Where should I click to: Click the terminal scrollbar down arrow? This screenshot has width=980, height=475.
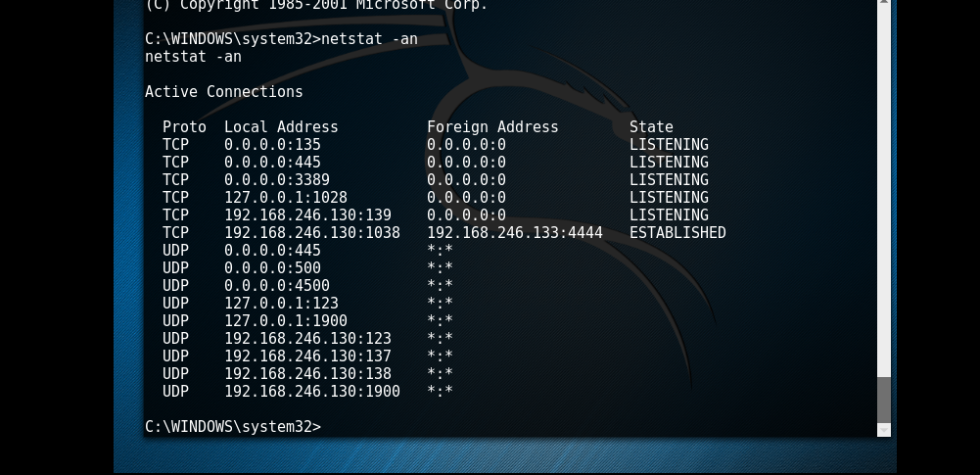tap(884, 430)
